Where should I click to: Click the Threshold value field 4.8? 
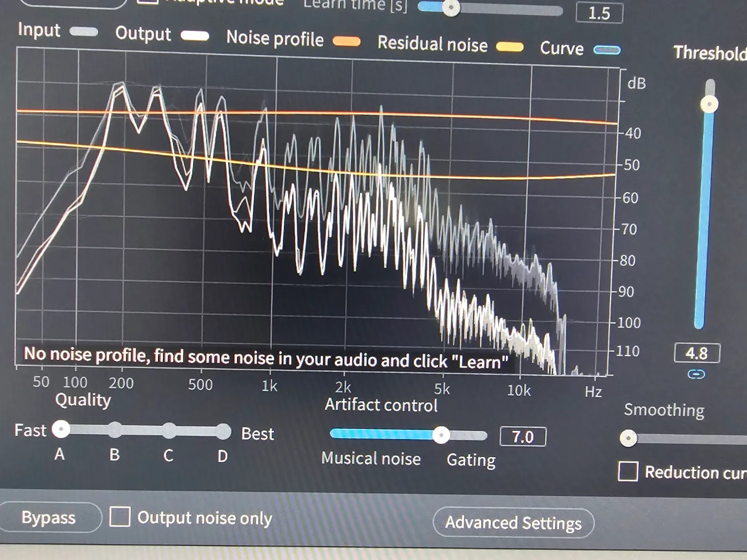[697, 353]
